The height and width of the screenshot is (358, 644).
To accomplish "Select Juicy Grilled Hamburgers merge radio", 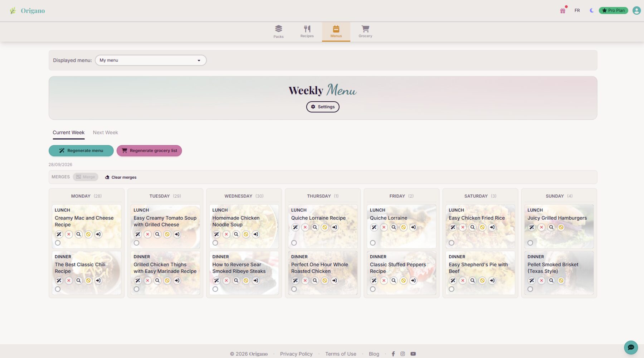I will pyautogui.click(x=530, y=243).
